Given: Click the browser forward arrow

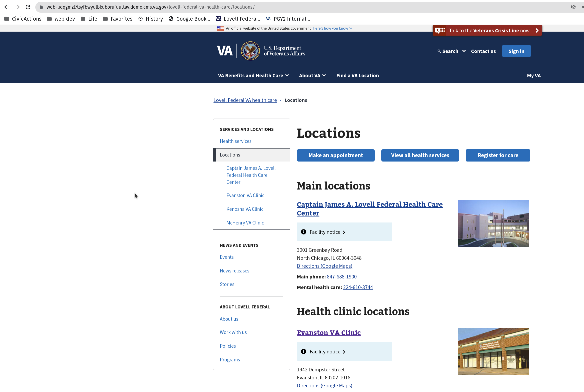Looking at the screenshot, I should tap(17, 7).
